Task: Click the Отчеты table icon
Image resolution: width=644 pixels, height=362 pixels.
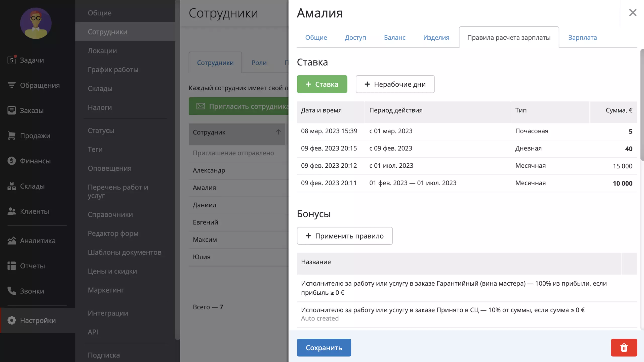Action: coord(12,266)
